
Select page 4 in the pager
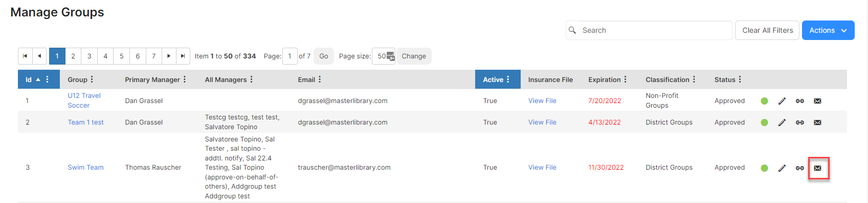click(x=105, y=56)
